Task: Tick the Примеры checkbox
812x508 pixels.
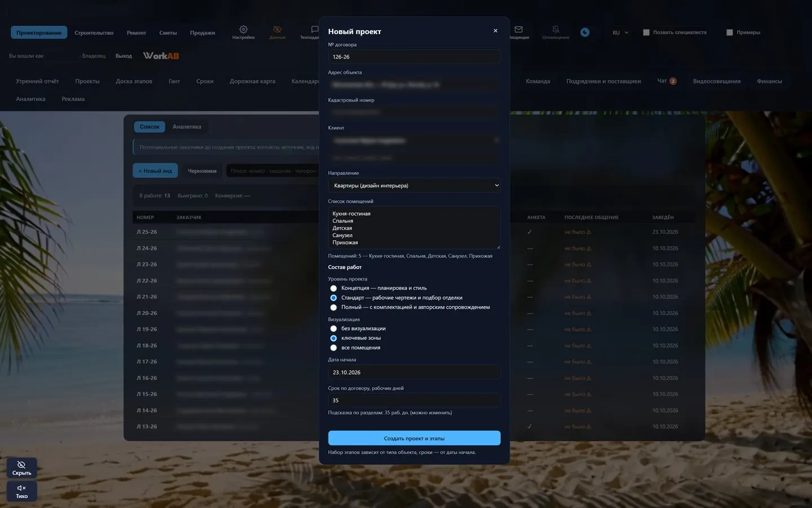Action: coord(730,33)
